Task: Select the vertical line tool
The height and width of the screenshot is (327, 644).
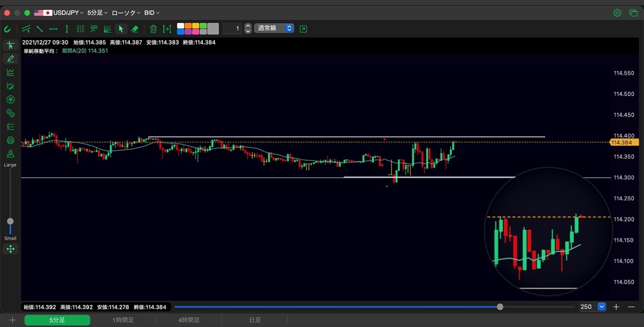Action: click(67, 28)
